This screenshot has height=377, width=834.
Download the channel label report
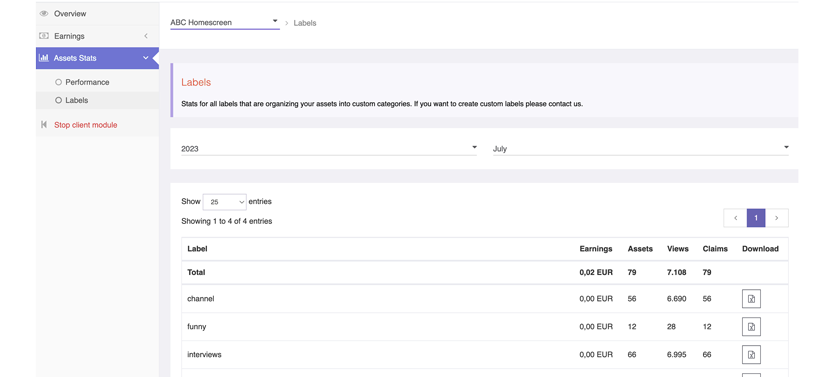point(751,299)
